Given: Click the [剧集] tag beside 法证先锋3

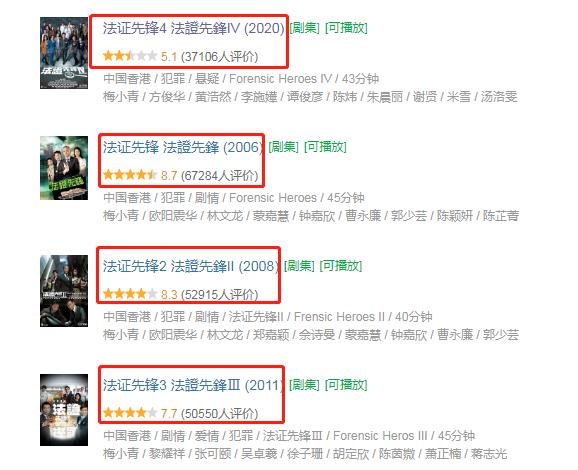Looking at the screenshot, I should 304,385.
